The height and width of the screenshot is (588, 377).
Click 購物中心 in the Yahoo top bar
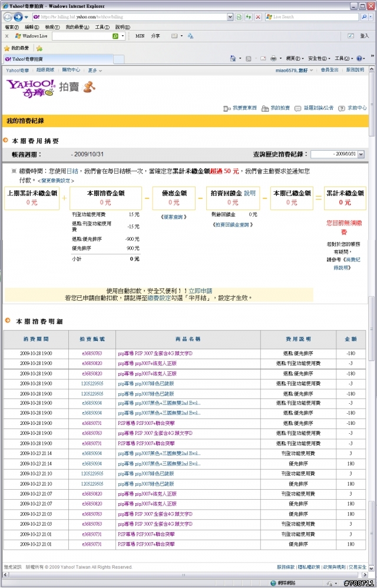[71, 70]
